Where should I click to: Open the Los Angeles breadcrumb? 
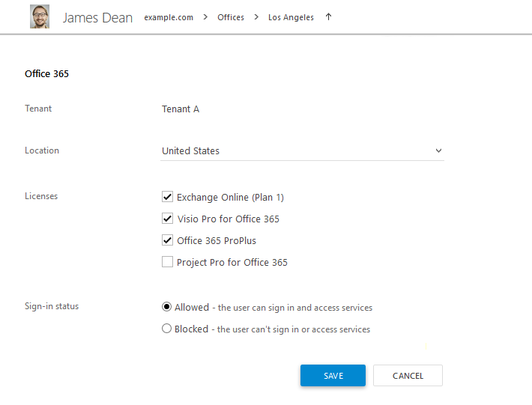click(x=291, y=17)
